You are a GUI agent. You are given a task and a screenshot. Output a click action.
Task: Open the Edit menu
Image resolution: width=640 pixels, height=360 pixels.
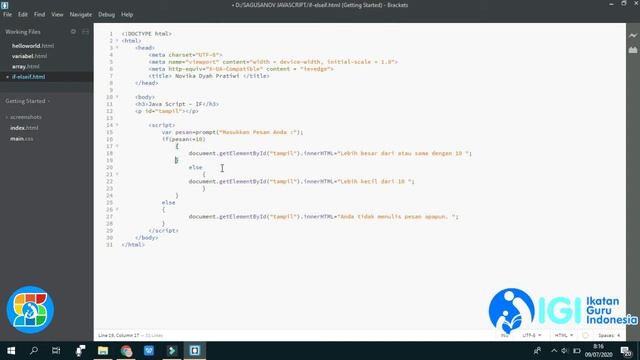click(x=22, y=14)
